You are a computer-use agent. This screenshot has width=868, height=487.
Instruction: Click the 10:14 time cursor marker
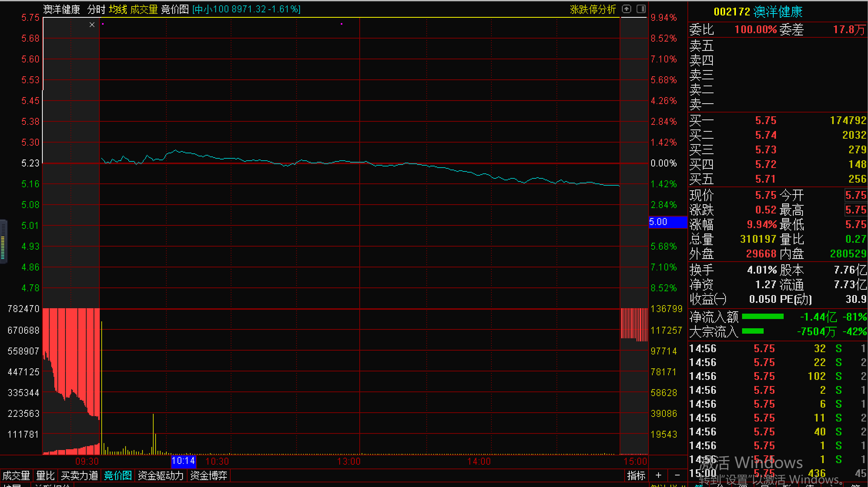pos(183,461)
